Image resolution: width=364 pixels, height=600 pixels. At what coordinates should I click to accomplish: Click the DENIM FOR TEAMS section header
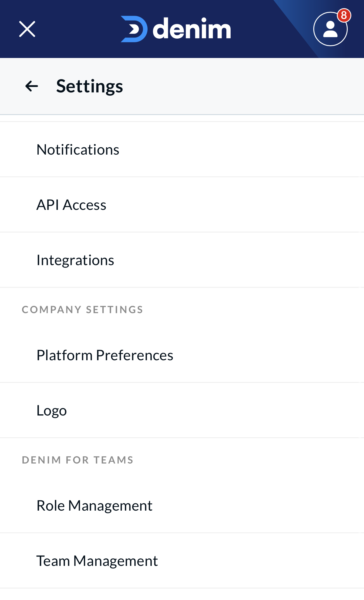click(x=78, y=460)
